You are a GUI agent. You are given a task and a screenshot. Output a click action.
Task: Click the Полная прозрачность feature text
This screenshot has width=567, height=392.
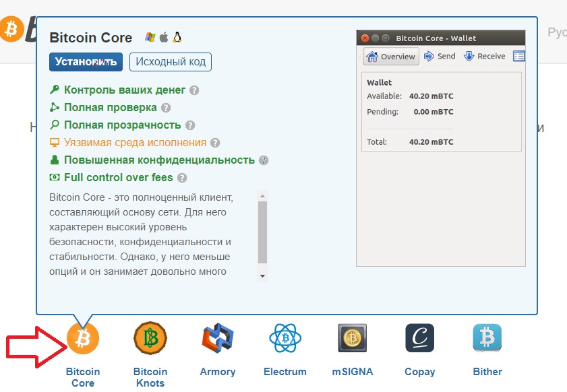(x=122, y=125)
